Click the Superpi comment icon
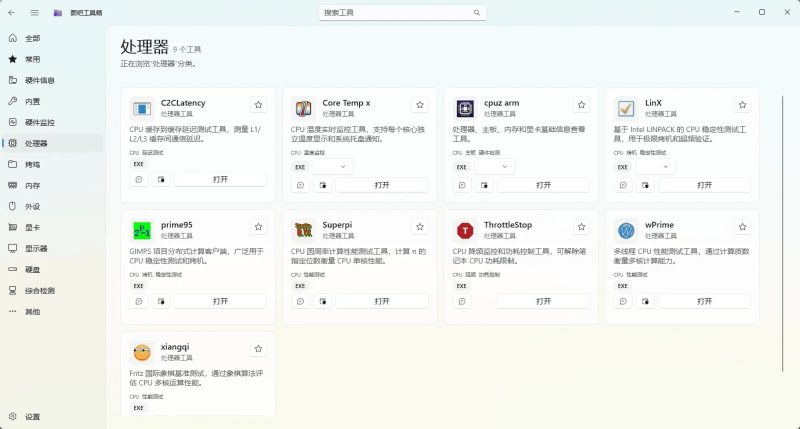800x429 pixels. [x=301, y=301]
